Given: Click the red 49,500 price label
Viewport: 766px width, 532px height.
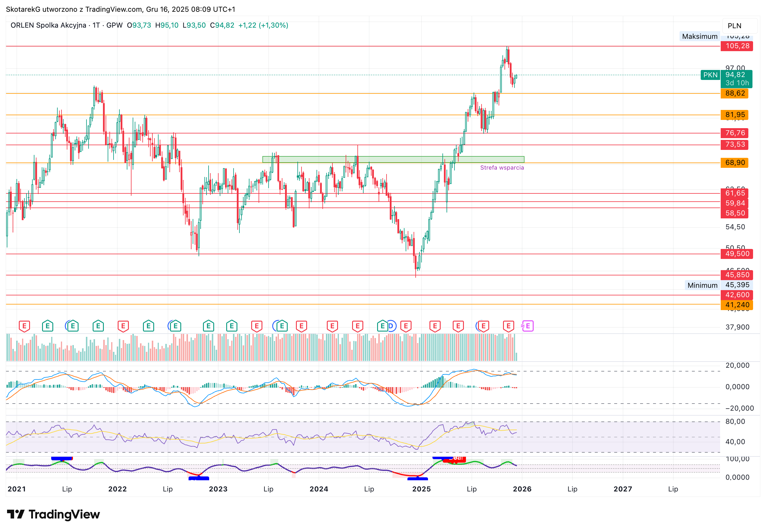Looking at the screenshot, I should (737, 254).
